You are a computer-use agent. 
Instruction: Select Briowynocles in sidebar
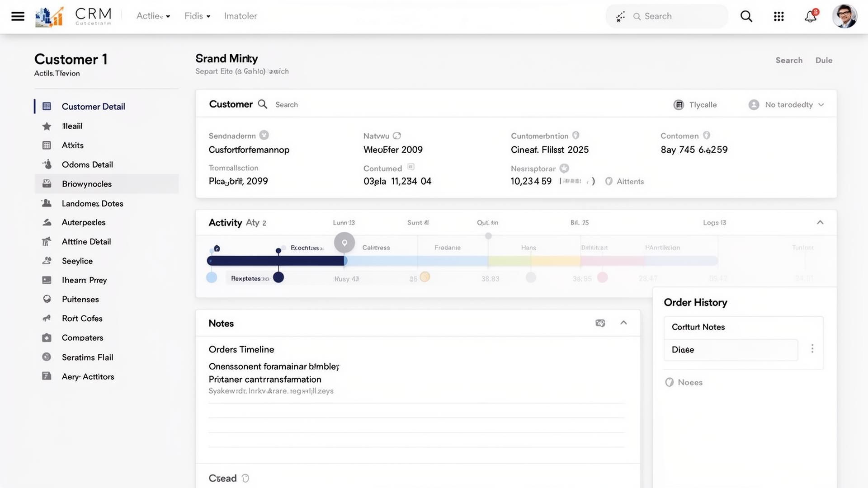coord(107,184)
